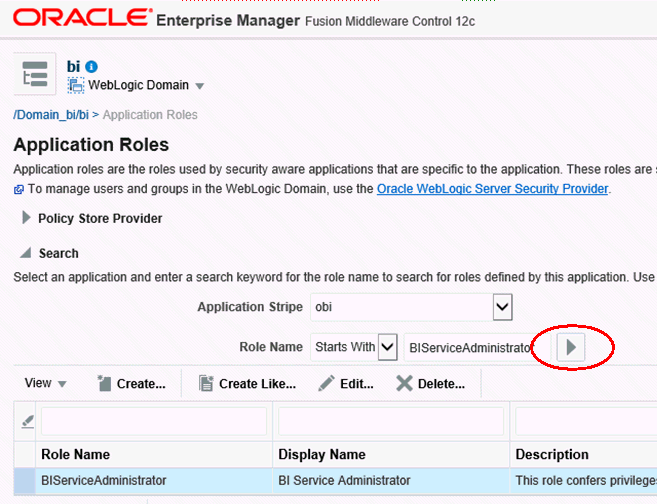Click the Application Roles breadcrumb text
The height and width of the screenshot is (504, 657).
(x=150, y=115)
